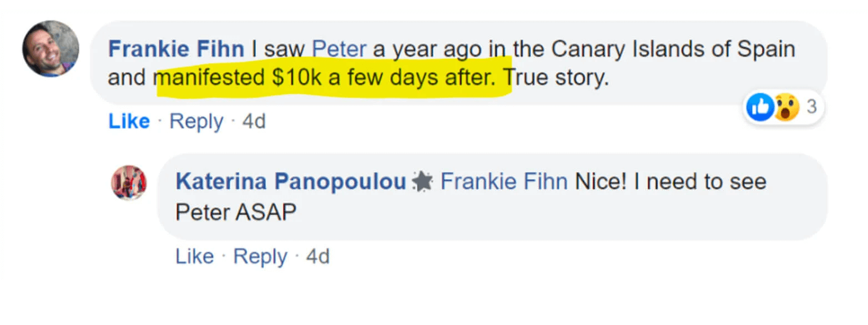Open the reaction count showing 3
The width and height of the screenshot is (868, 325).
[x=811, y=107]
